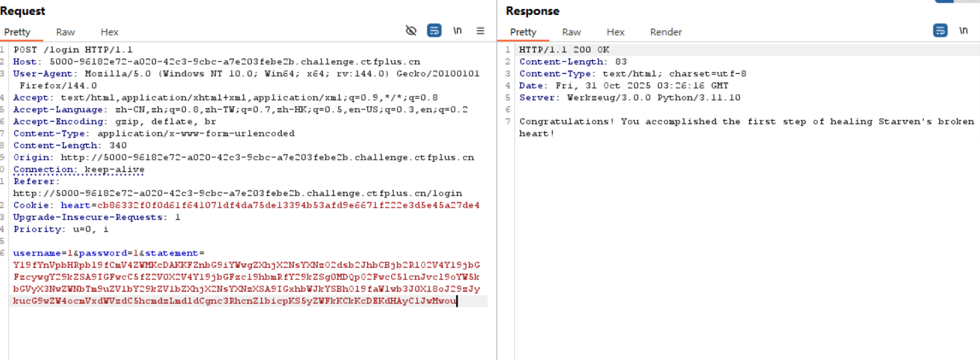The image size is (980, 360).
Task: Show non-printable characters in Response viewer
Action: point(964,31)
